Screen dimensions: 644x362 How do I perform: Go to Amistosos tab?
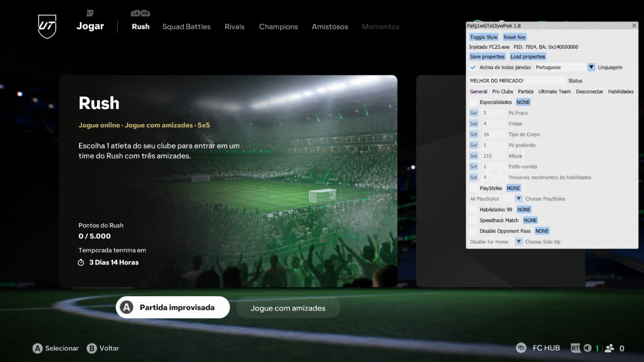tap(330, 27)
